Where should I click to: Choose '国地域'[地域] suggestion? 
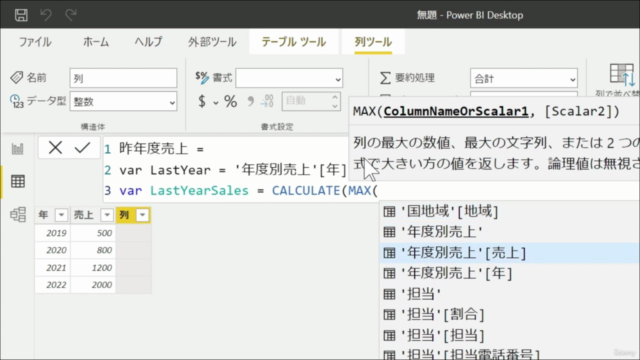(x=509, y=211)
